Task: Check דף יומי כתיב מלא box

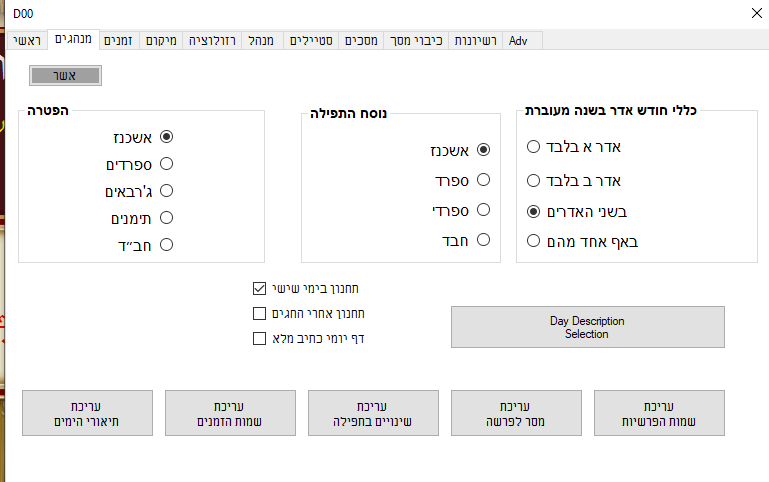Action: point(260,338)
